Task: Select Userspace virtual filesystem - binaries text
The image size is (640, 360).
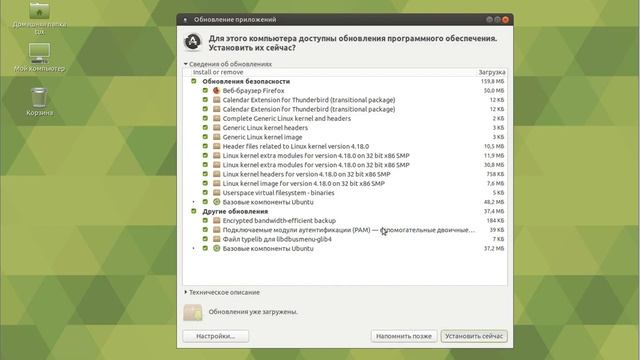Action: (x=278, y=193)
